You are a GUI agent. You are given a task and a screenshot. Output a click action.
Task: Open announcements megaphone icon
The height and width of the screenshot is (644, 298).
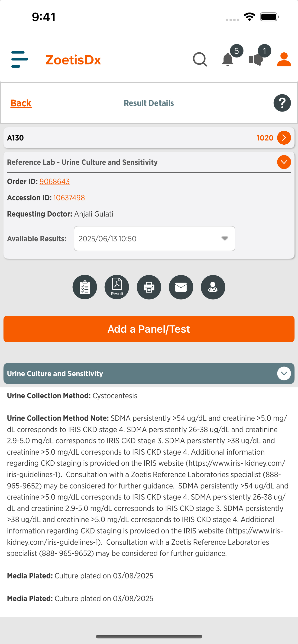(256, 60)
